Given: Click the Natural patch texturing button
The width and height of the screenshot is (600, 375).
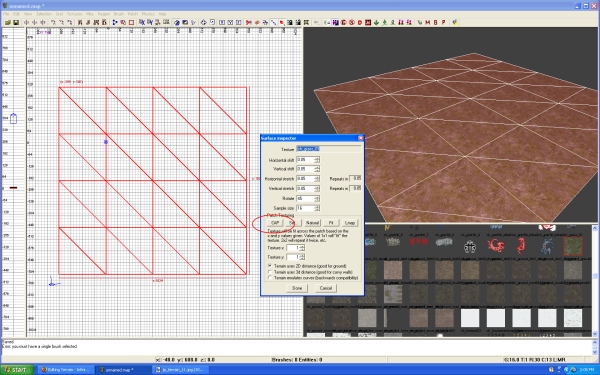Looking at the screenshot, I should [312, 223].
